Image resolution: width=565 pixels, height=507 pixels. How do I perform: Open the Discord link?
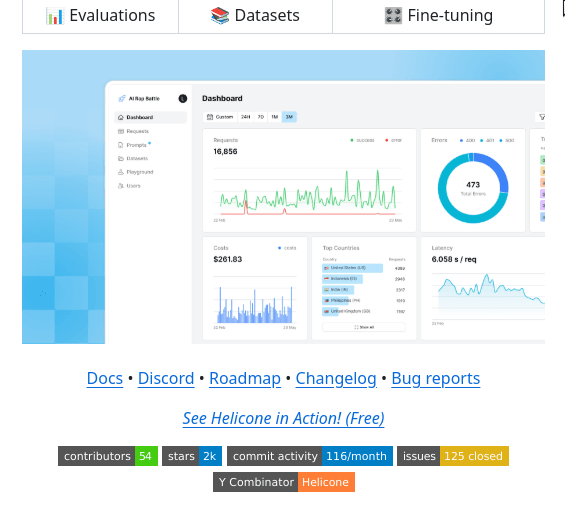pyautogui.click(x=166, y=378)
